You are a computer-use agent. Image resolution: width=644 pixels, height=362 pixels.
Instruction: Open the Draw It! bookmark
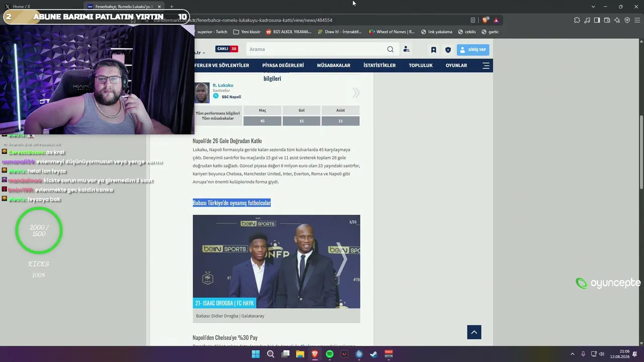coord(340,32)
